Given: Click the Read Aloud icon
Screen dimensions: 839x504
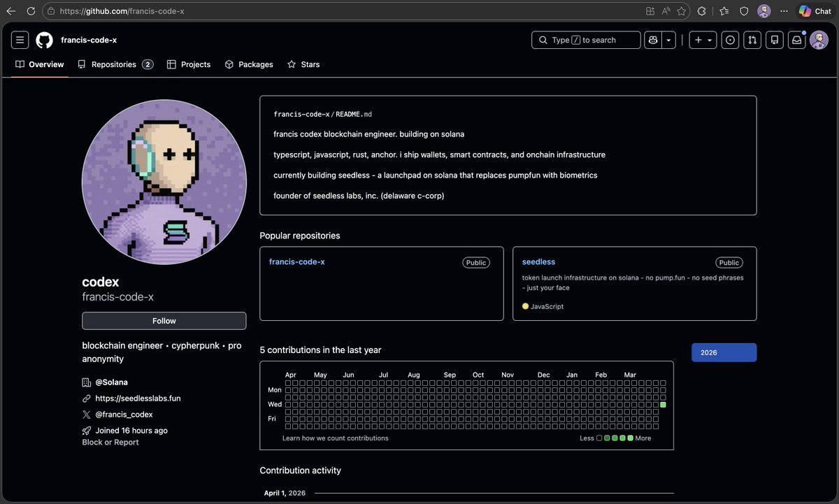Looking at the screenshot, I should tap(666, 11).
